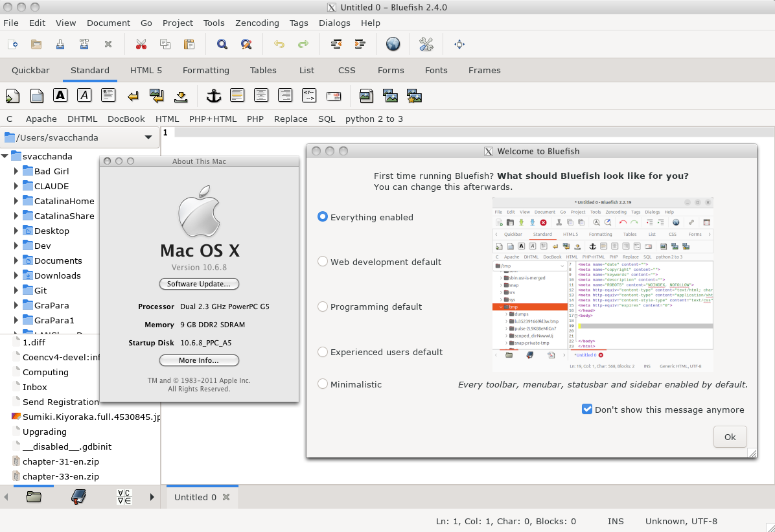Click the Paste clipboard icon
The width and height of the screenshot is (775, 532).
point(189,45)
